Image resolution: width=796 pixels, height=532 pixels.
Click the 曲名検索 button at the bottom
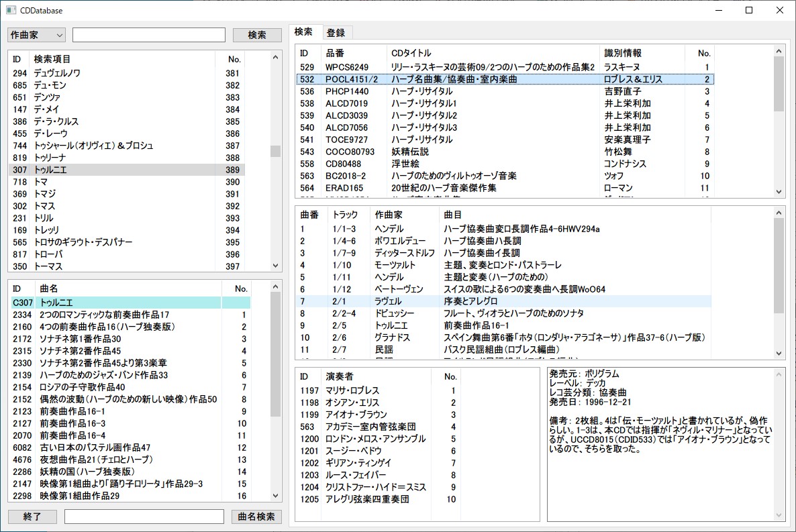coord(257,517)
